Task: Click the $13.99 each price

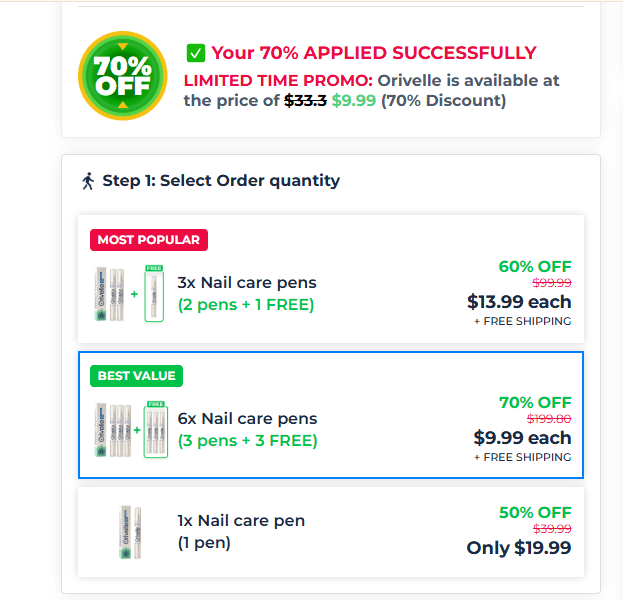Action: pyautogui.click(x=519, y=302)
